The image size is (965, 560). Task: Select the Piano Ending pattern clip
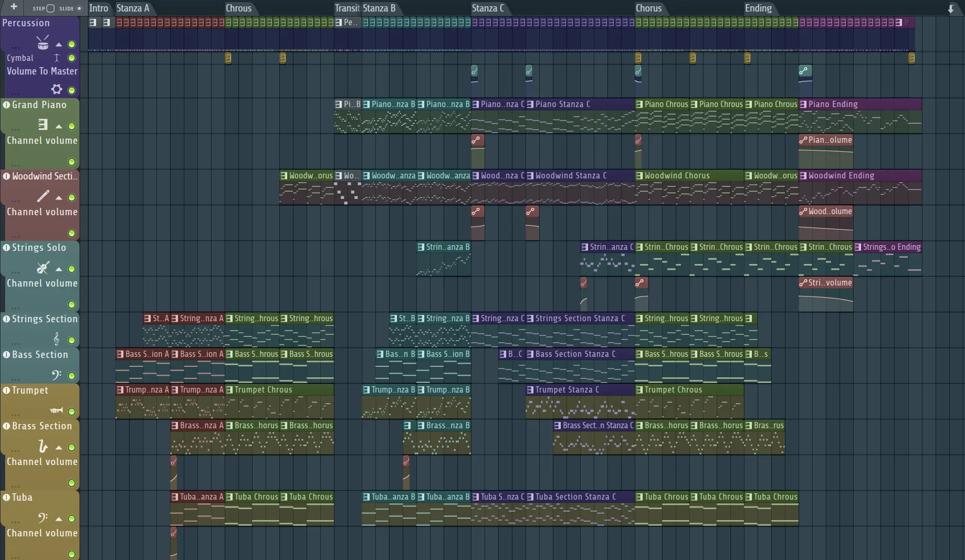tap(860, 104)
